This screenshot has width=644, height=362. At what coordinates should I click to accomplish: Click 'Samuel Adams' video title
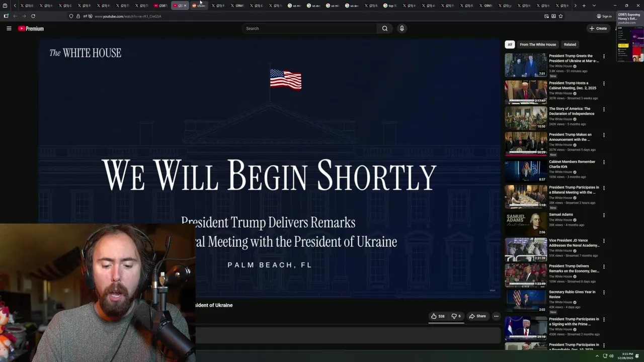click(561, 215)
